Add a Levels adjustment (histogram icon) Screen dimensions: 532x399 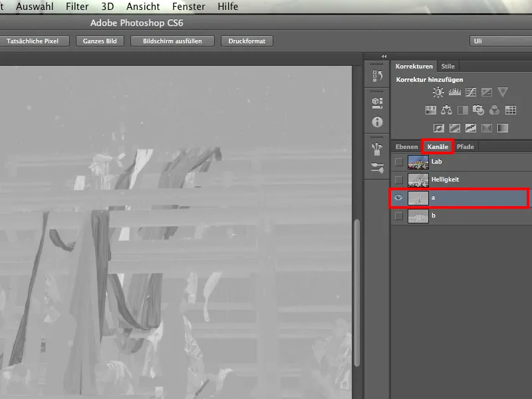[454, 92]
